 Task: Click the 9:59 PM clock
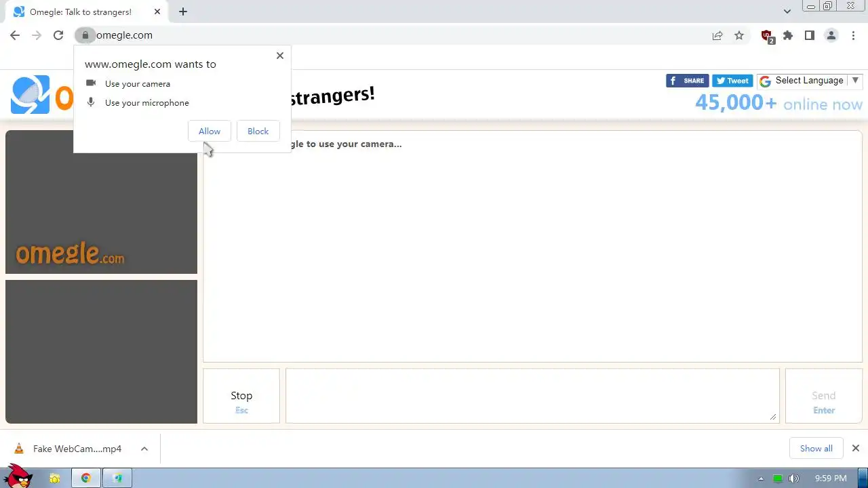831,479
